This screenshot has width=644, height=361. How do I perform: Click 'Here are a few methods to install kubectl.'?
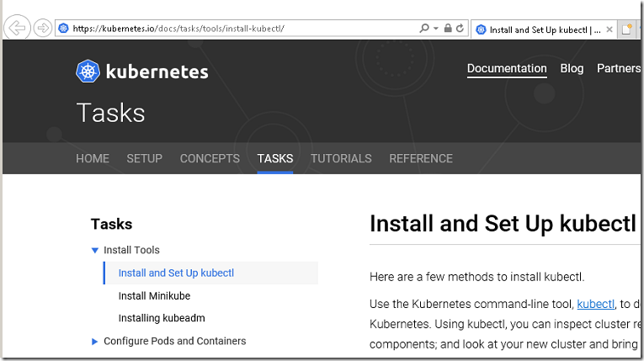tap(476, 277)
